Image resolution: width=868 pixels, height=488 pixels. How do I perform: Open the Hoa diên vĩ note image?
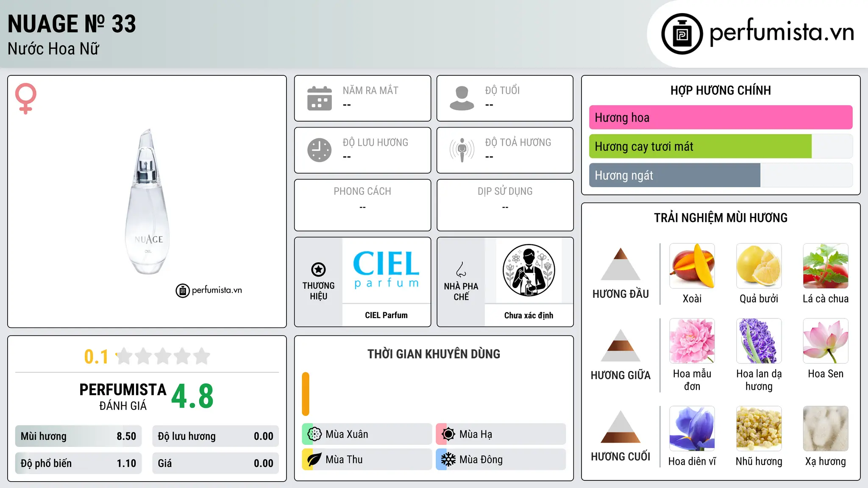692,429
